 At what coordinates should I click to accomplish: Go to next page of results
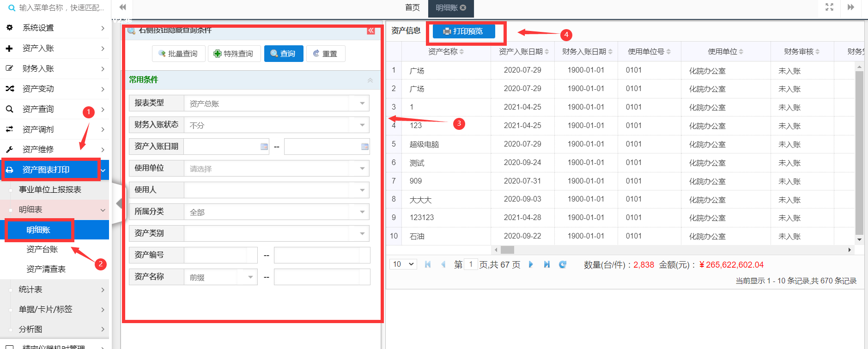(x=531, y=264)
